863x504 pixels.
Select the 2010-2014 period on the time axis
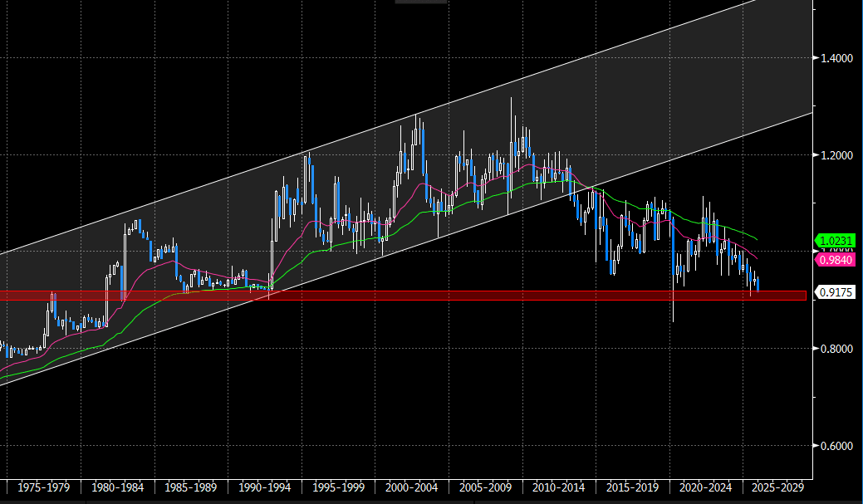click(558, 488)
